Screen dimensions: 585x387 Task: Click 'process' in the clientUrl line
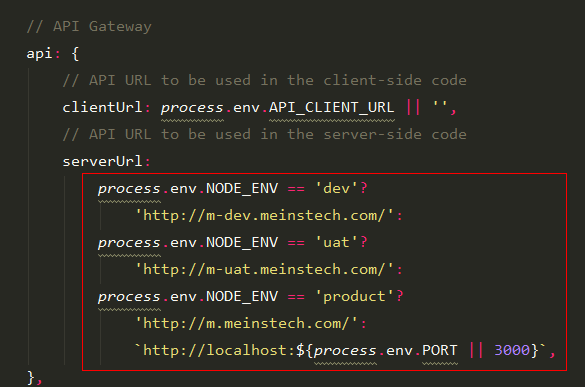[192, 108]
